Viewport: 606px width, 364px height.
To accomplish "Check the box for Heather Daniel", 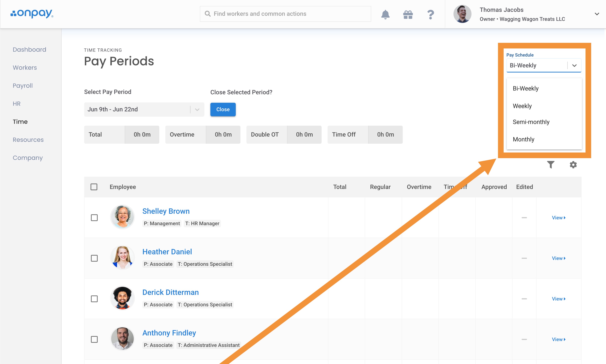I will click(x=94, y=258).
